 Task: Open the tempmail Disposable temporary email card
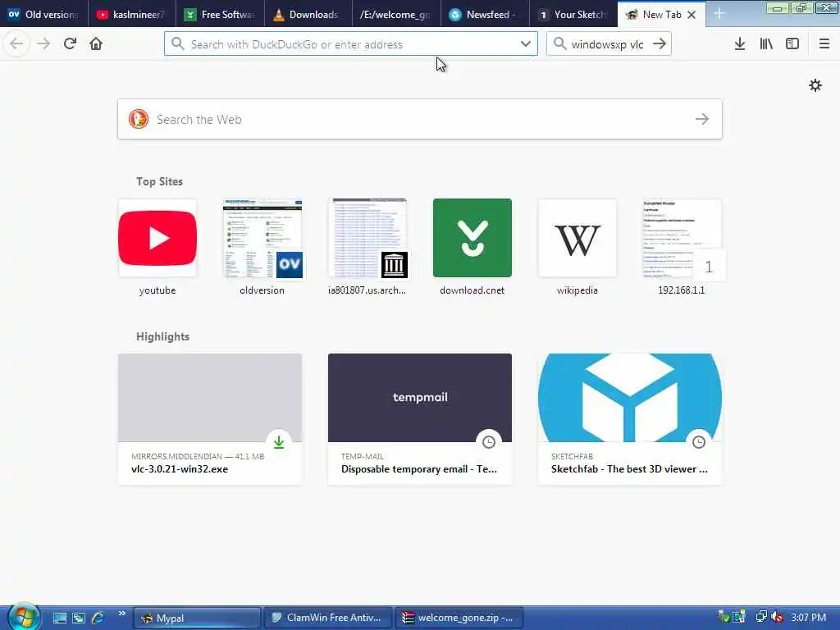[x=420, y=419]
